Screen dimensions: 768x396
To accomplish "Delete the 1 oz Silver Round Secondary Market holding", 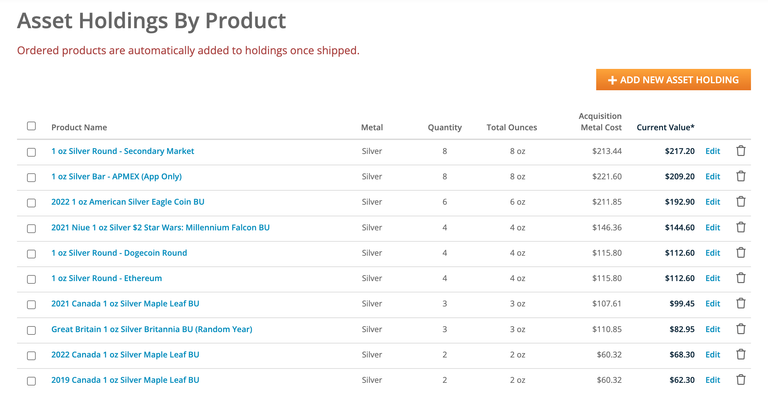I will (x=741, y=151).
